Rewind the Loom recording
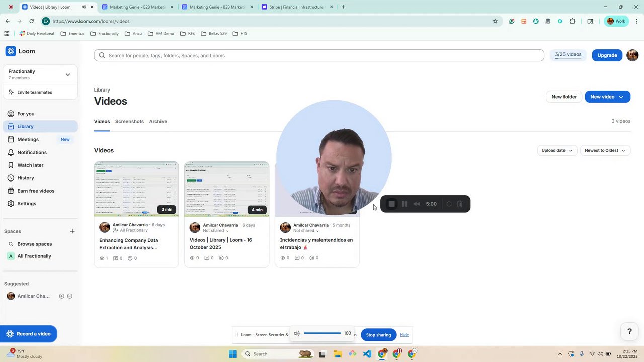Viewport: 644px width, 362px height. (x=417, y=204)
